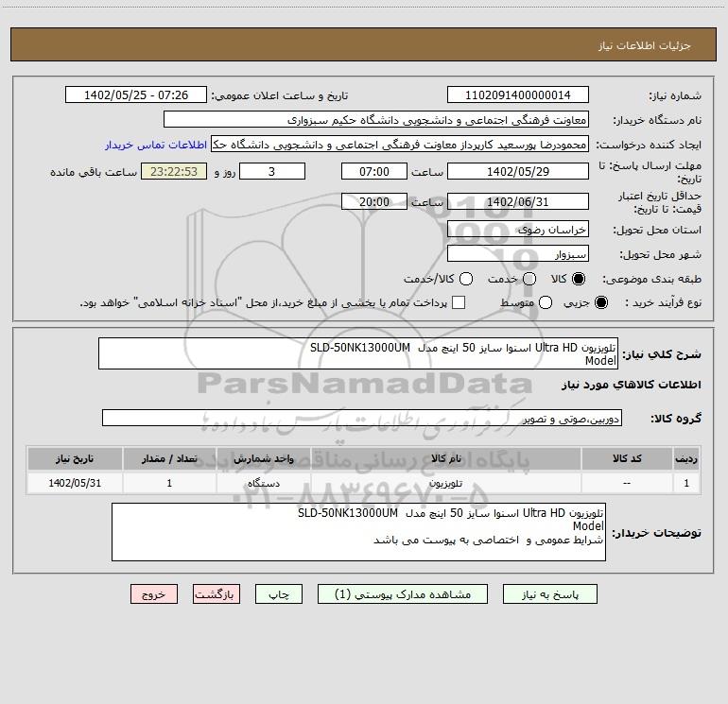Click the ایجاد کننده درخواست label
The width and height of the screenshot is (728, 704).
649,145
